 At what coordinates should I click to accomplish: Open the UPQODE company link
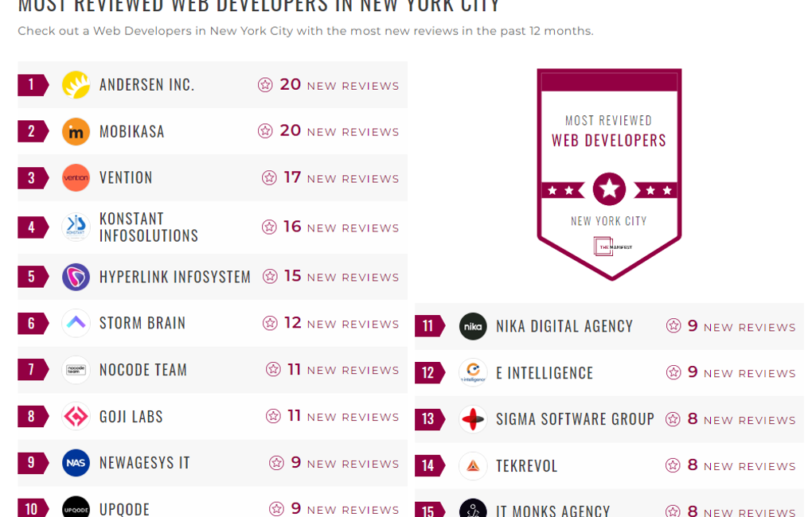tap(124, 509)
